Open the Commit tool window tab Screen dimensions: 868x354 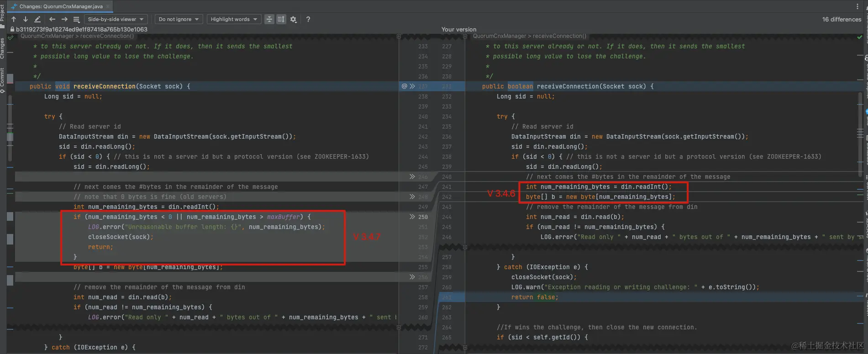(2, 80)
